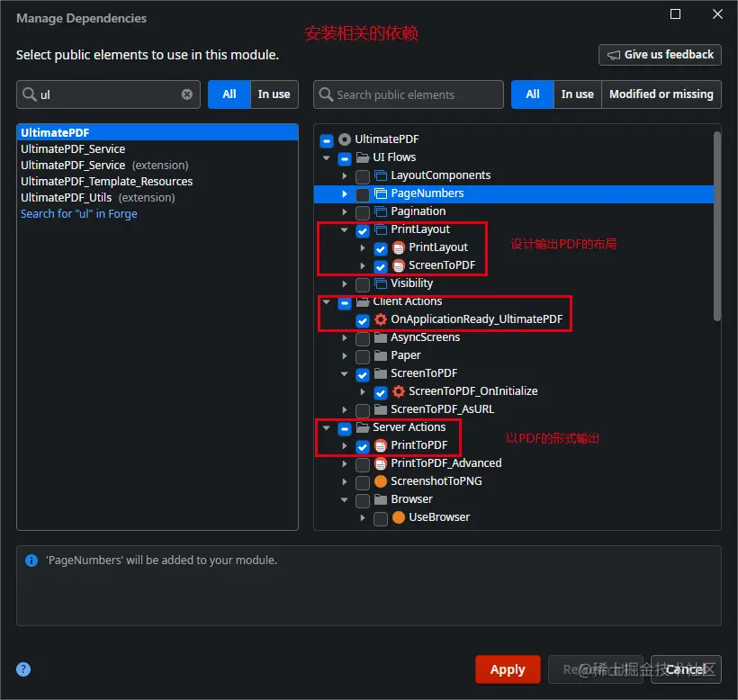
Task: Check the PrintToPDF_Advanced checkbox
Action: tap(363, 464)
